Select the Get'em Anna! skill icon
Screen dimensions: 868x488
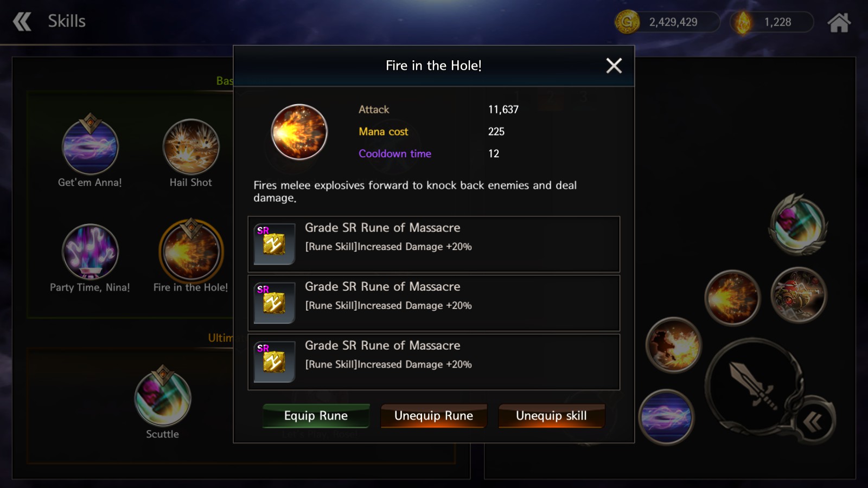pyautogui.click(x=90, y=146)
